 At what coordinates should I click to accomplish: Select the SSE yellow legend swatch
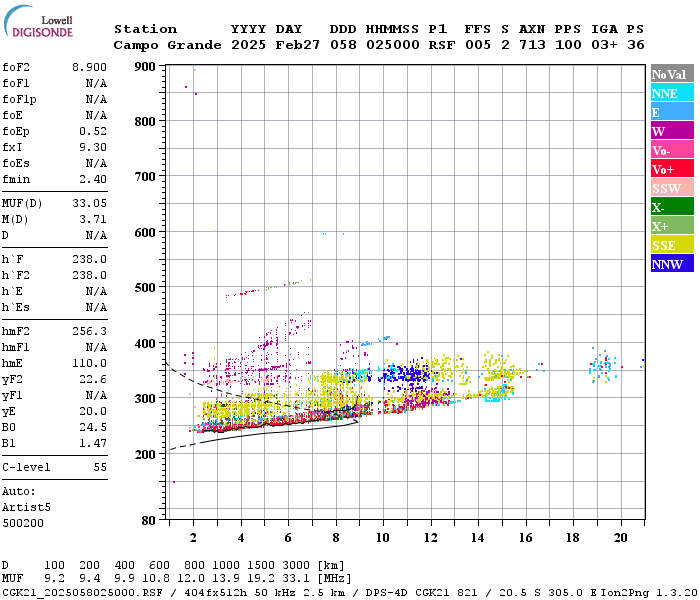[x=672, y=245]
